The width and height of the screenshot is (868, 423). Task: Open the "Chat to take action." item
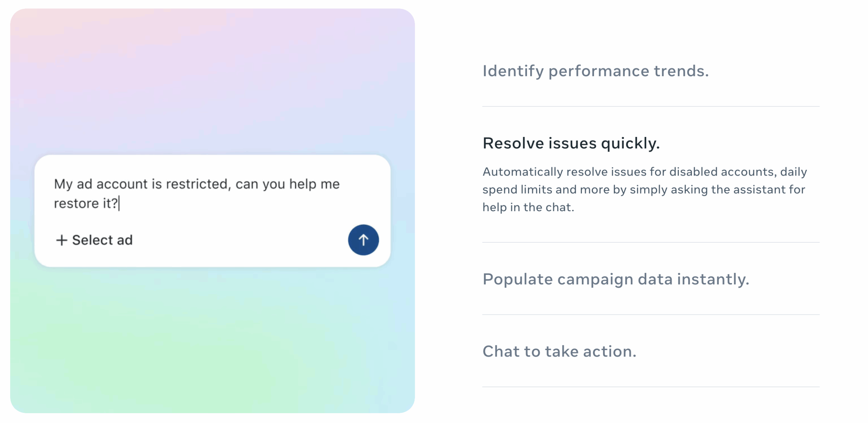(559, 351)
